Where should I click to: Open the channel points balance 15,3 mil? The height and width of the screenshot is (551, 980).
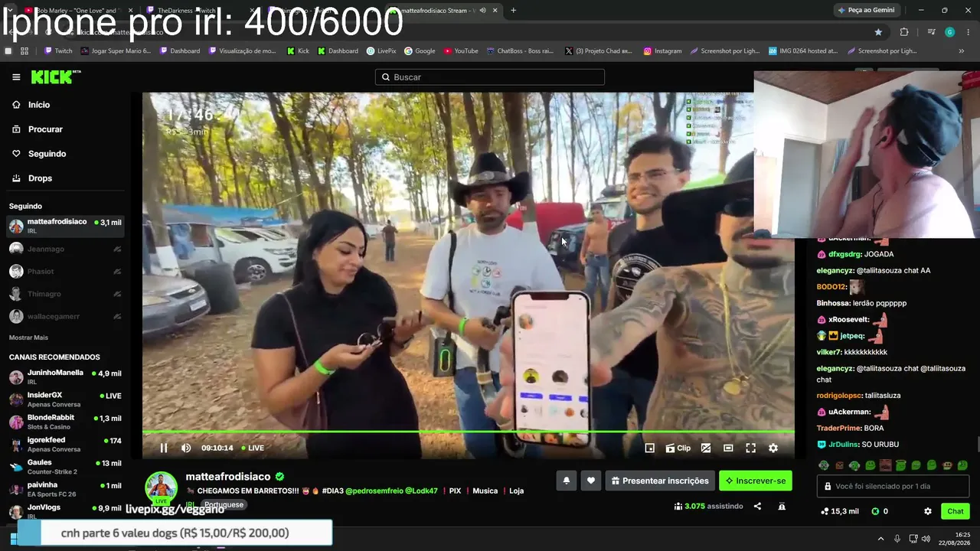tap(839, 511)
